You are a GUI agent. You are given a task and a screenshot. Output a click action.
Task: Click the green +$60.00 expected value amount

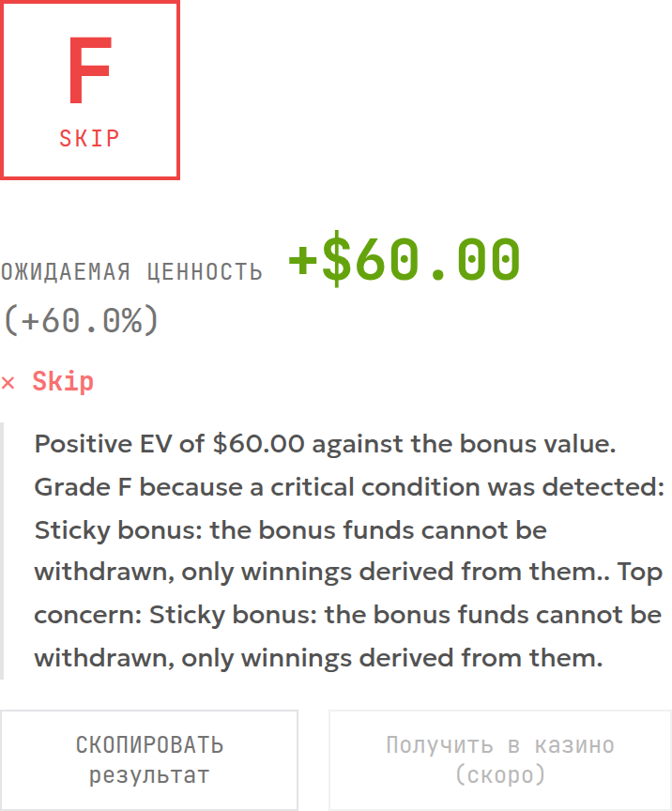[404, 259]
